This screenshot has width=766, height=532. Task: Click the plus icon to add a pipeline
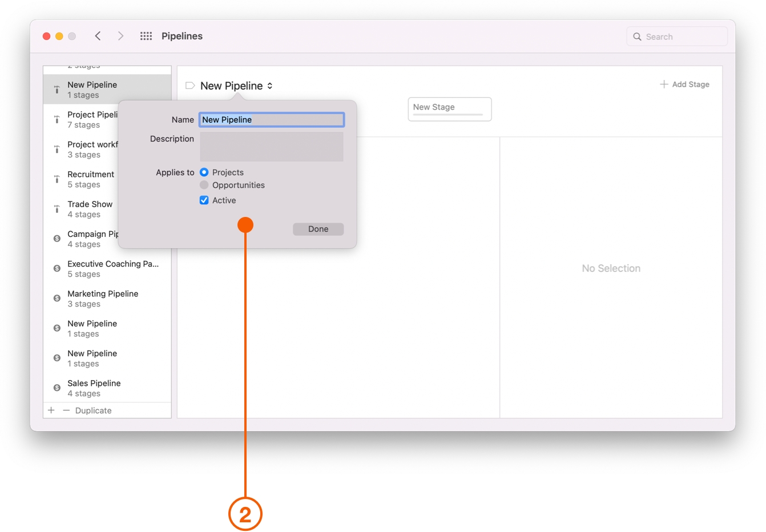coord(51,410)
